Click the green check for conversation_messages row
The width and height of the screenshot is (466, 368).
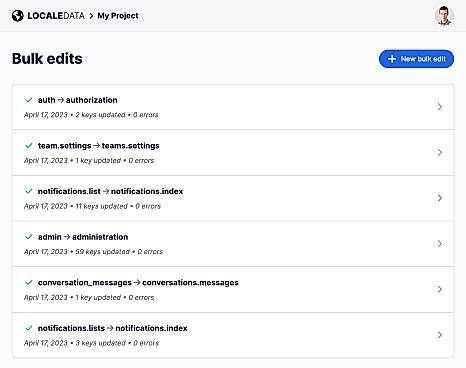pos(29,282)
